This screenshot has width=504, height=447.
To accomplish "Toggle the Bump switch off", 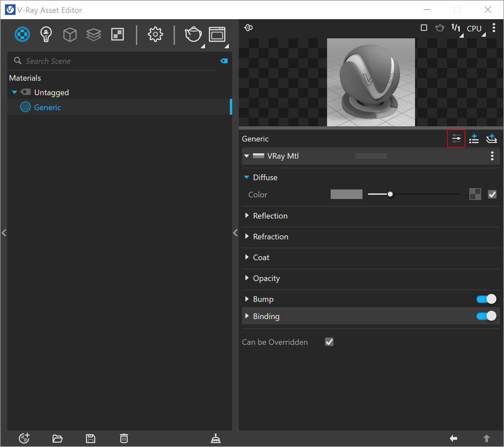I will coord(486,299).
